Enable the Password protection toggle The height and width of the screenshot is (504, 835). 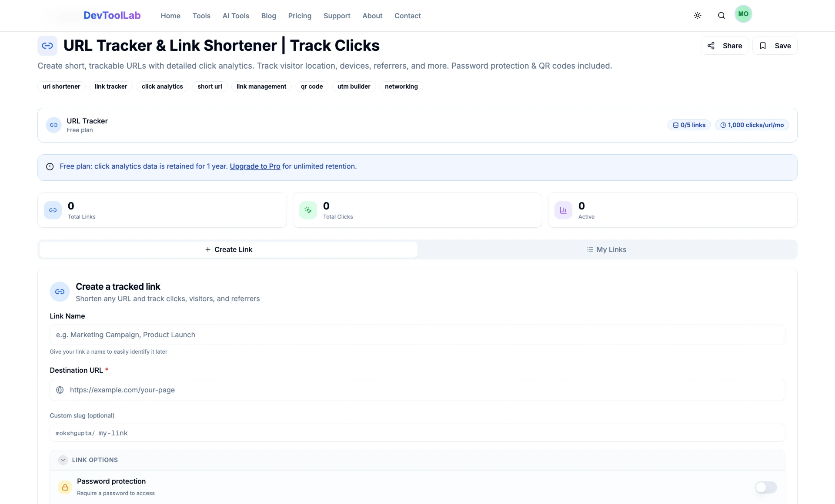[x=765, y=487]
